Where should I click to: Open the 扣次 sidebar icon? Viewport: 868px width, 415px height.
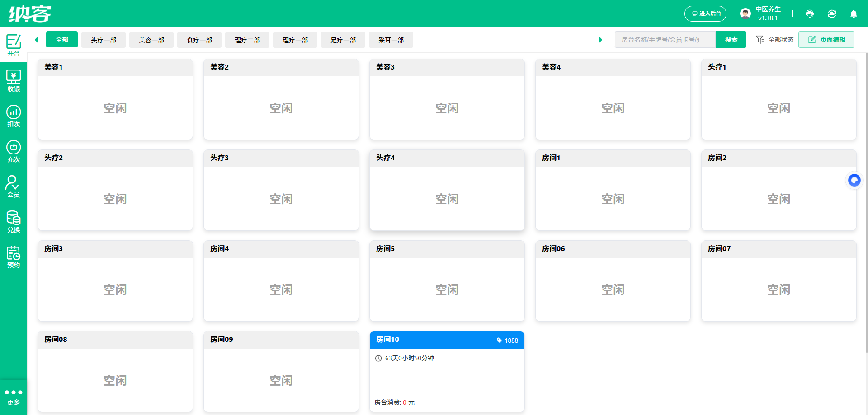click(14, 116)
